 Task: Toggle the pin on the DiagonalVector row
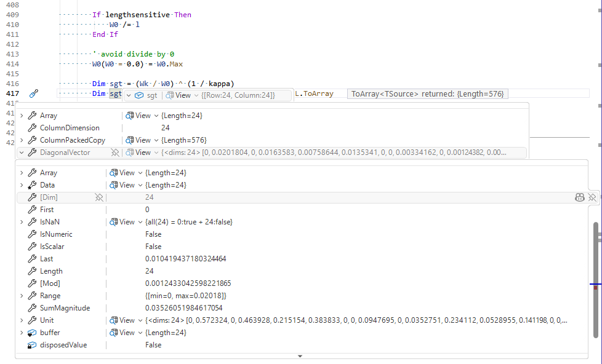point(114,152)
